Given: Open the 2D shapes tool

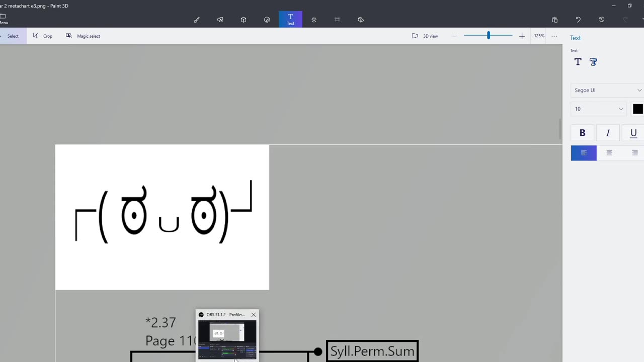Looking at the screenshot, I should tap(220, 20).
